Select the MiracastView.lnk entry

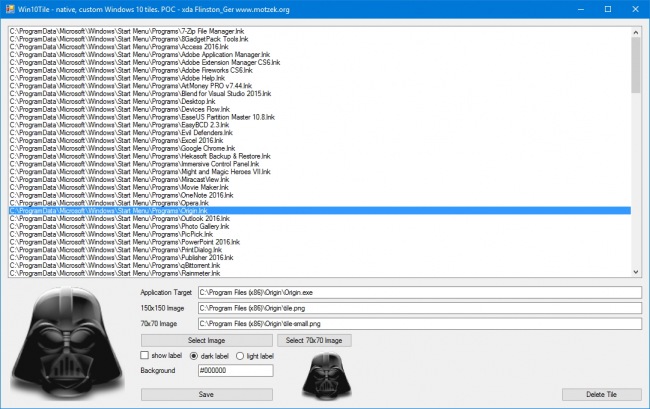pyautogui.click(x=320, y=179)
